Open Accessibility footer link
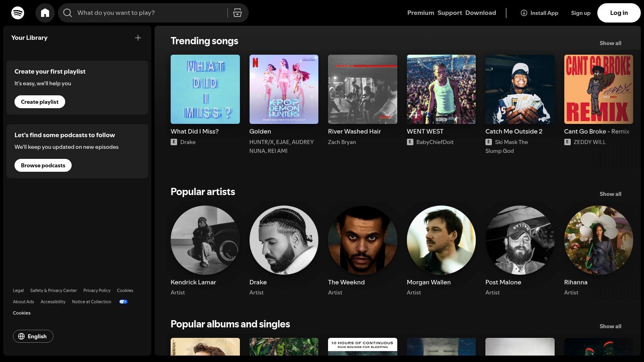The width and height of the screenshot is (644, 362). pyautogui.click(x=53, y=302)
